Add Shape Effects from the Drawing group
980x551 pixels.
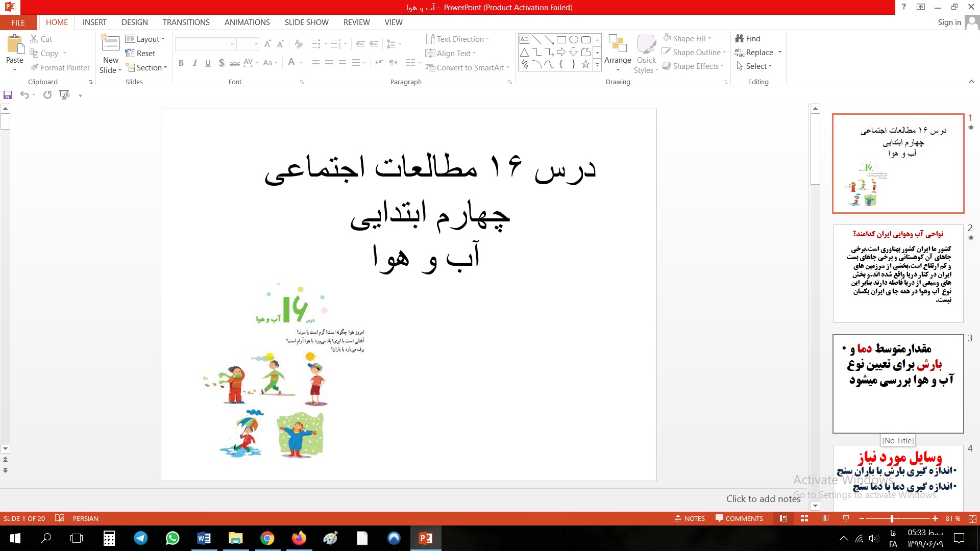(692, 66)
